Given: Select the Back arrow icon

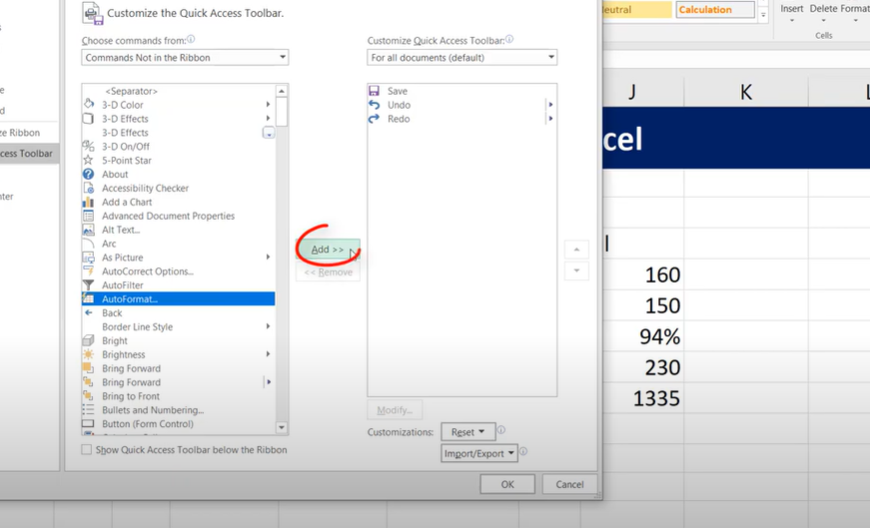Looking at the screenshot, I should pos(88,312).
